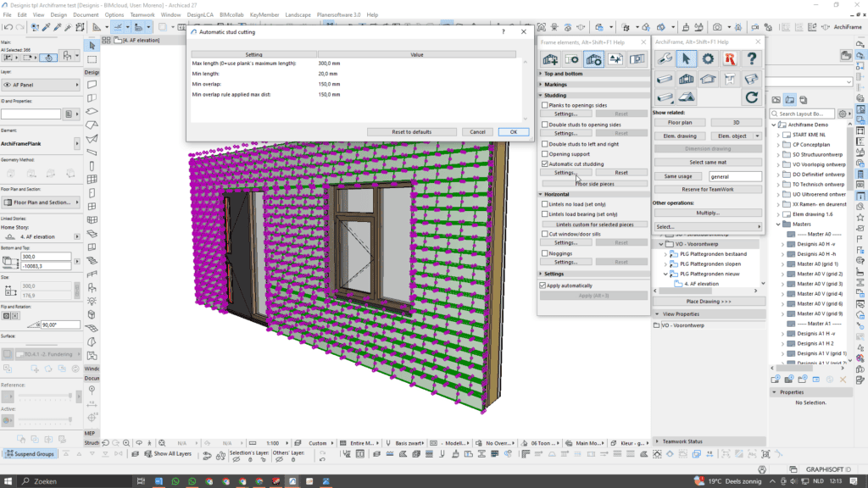The height and width of the screenshot is (488, 868).
Task: Enable Opening support checkbox
Action: pos(545,154)
